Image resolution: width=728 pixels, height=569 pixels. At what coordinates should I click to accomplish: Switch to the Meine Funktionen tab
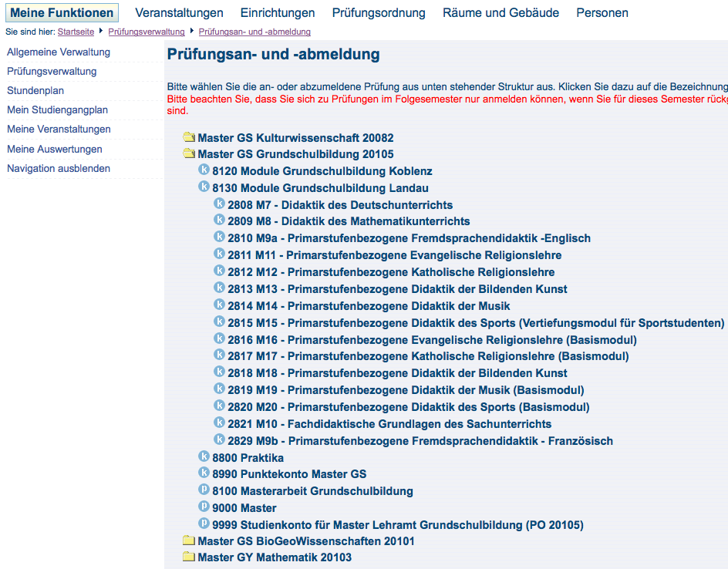pos(62,13)
